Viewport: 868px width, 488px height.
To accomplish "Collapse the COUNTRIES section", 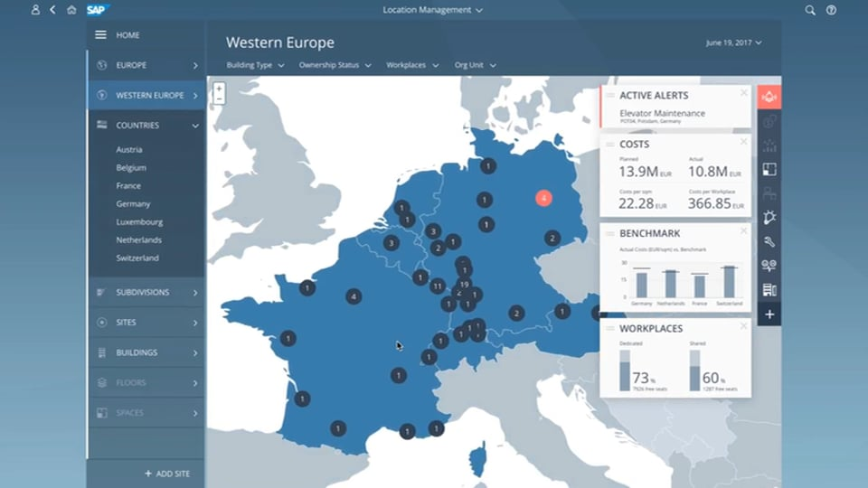I will pyautogui.click(x=195, y=126).
